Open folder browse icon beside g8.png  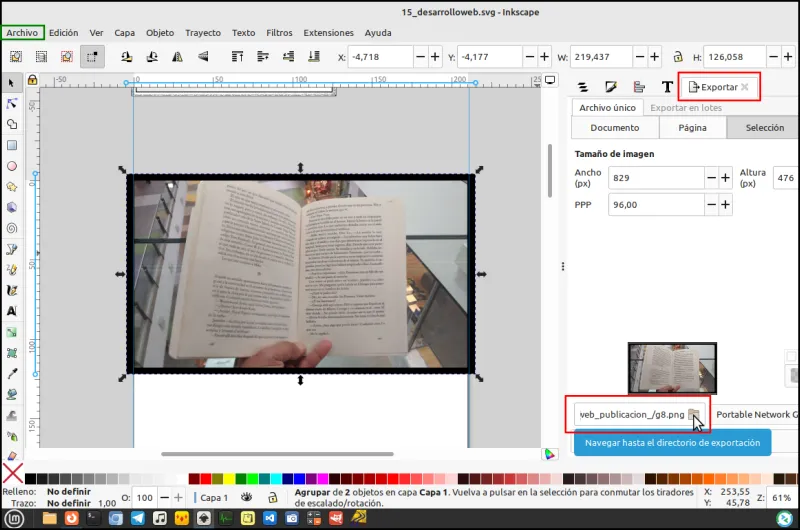pyautogui.click(x=693, y=415)
